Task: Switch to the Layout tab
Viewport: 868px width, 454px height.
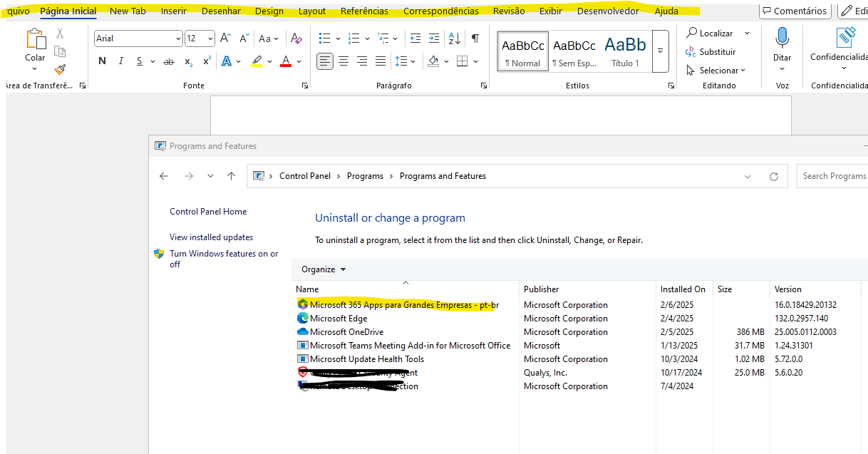Action: 312,11
